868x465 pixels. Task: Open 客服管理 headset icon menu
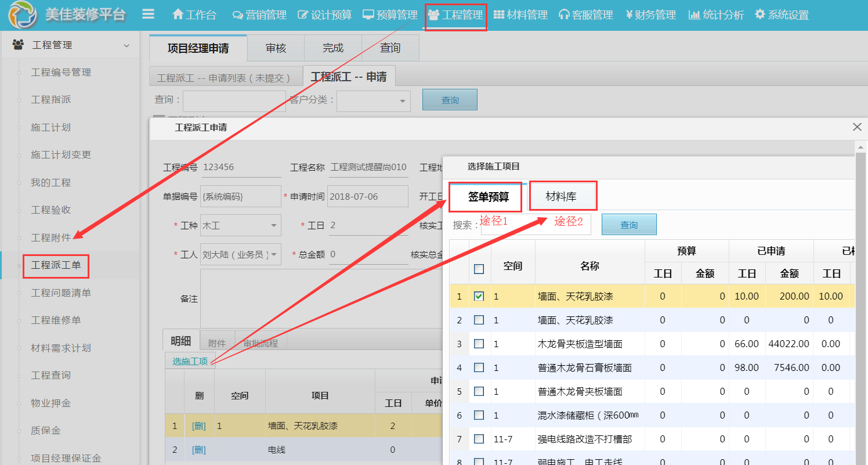[585, 15]
